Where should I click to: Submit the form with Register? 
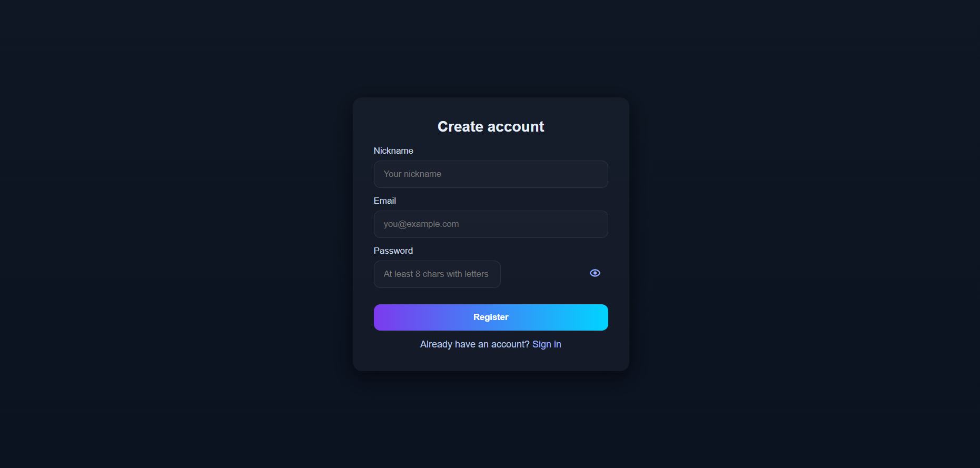tap(491, 317)
